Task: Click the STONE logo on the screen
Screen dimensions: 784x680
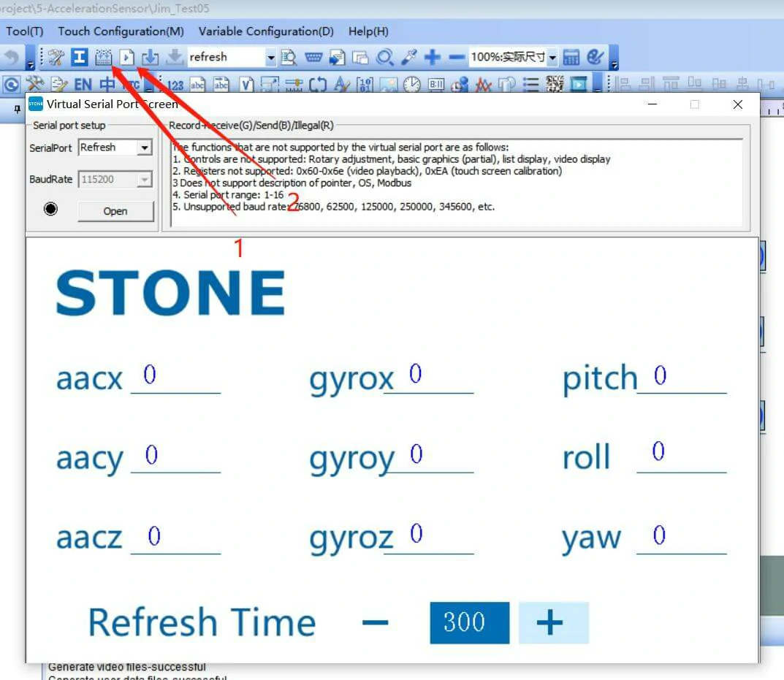Action: pos(170,293)
